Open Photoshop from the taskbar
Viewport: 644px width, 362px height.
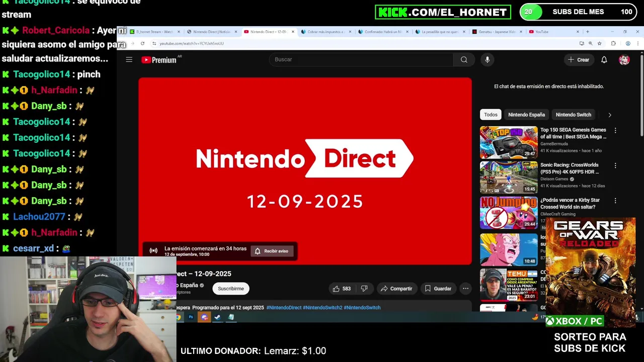tap(191, 317)
